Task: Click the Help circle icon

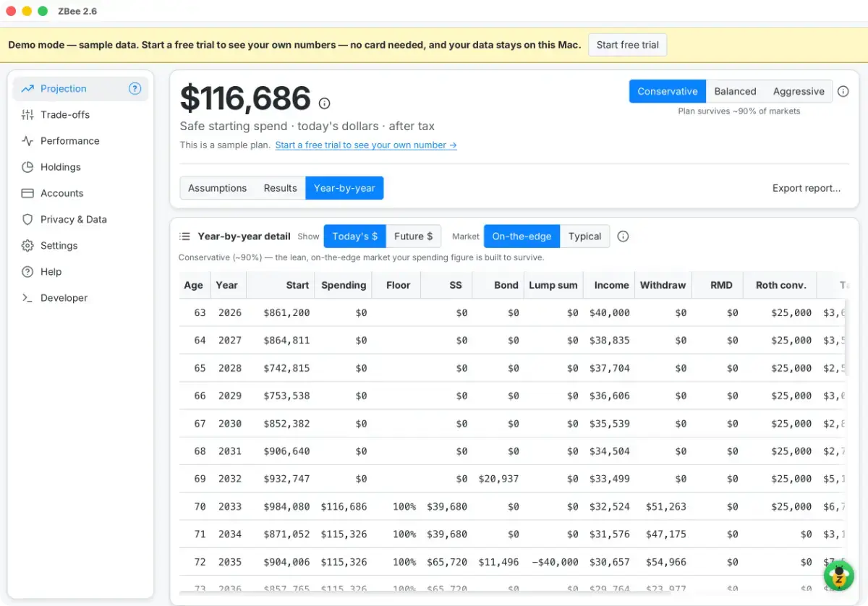Action: coord(27,272)
